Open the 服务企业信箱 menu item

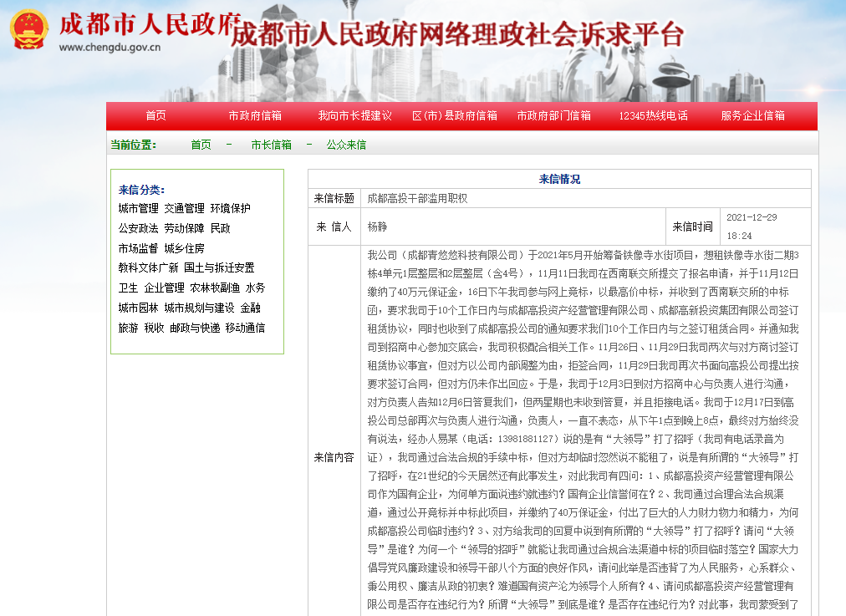(x=753, y=115)
